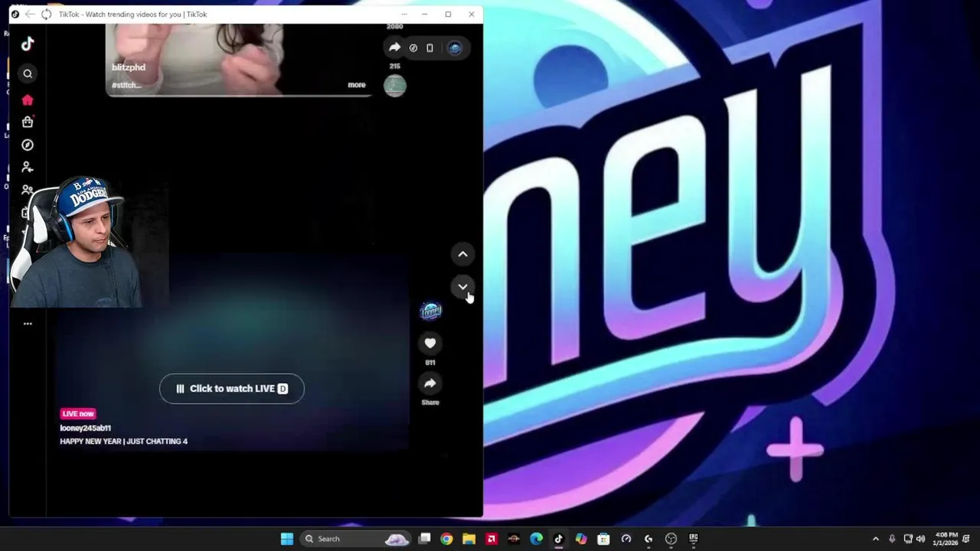980x551 pixels.
Task: Open volume control in system tray
Action: click(x=920, y=539)
